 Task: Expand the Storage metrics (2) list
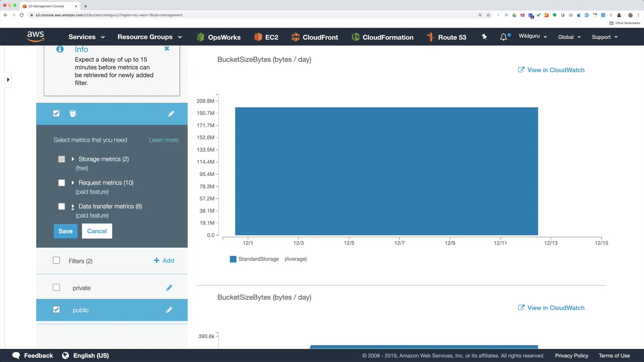[x=72, y=159]
